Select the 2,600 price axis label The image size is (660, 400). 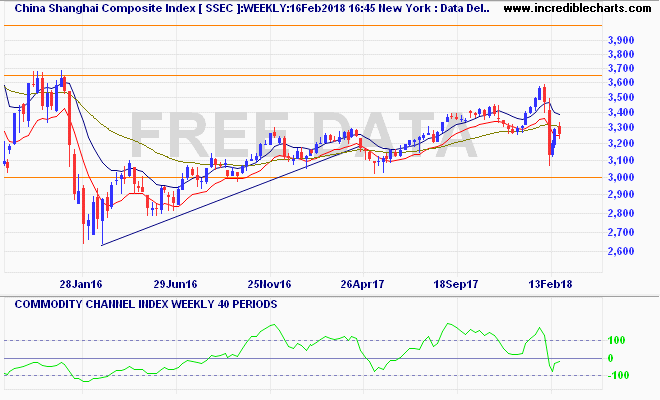pyautogui.click(x=621, y=251)
